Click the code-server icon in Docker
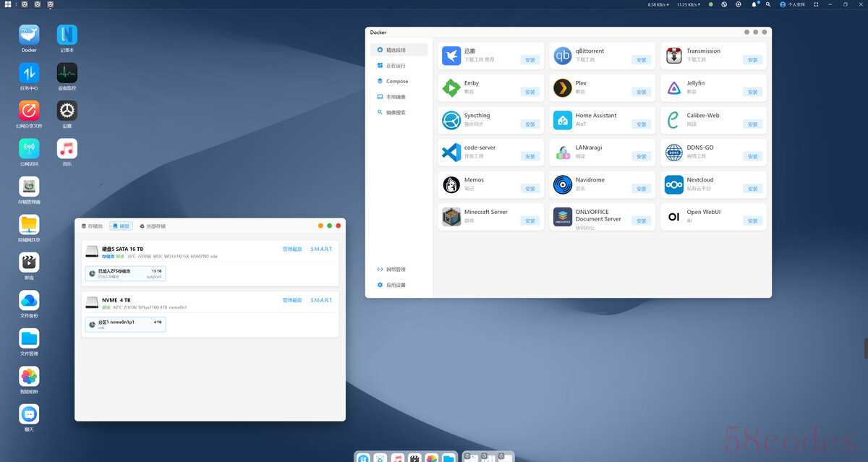The height and width of the screenshot is (462, 868). [x=451, y=153]
